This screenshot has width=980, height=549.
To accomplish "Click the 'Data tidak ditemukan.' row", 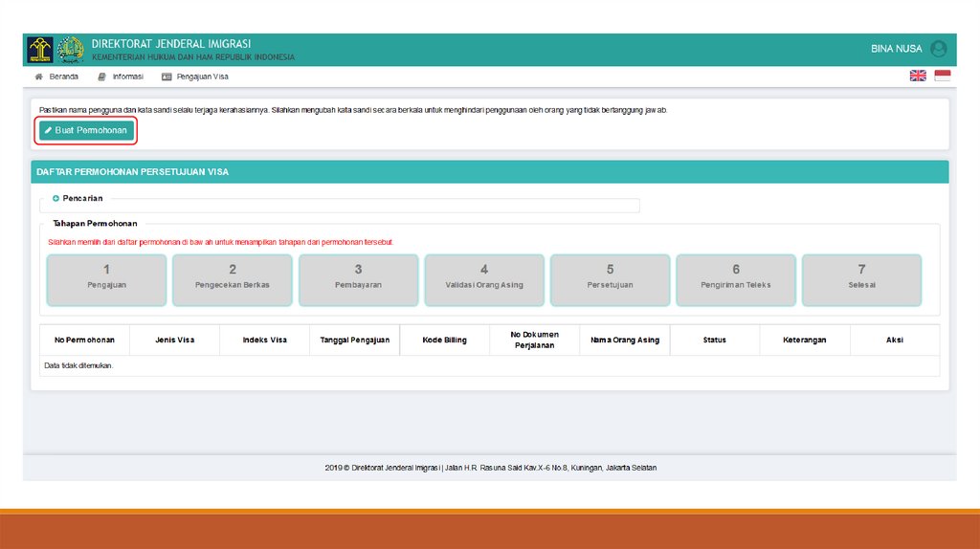I will (489, 366).
